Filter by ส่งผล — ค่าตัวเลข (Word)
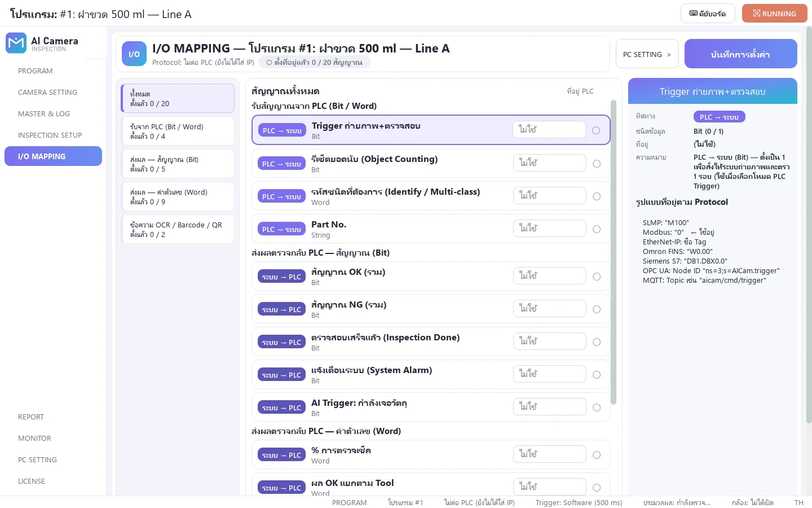Image resolution: width=812 pixels, height=508 pixels. click(x=178, y=196)
